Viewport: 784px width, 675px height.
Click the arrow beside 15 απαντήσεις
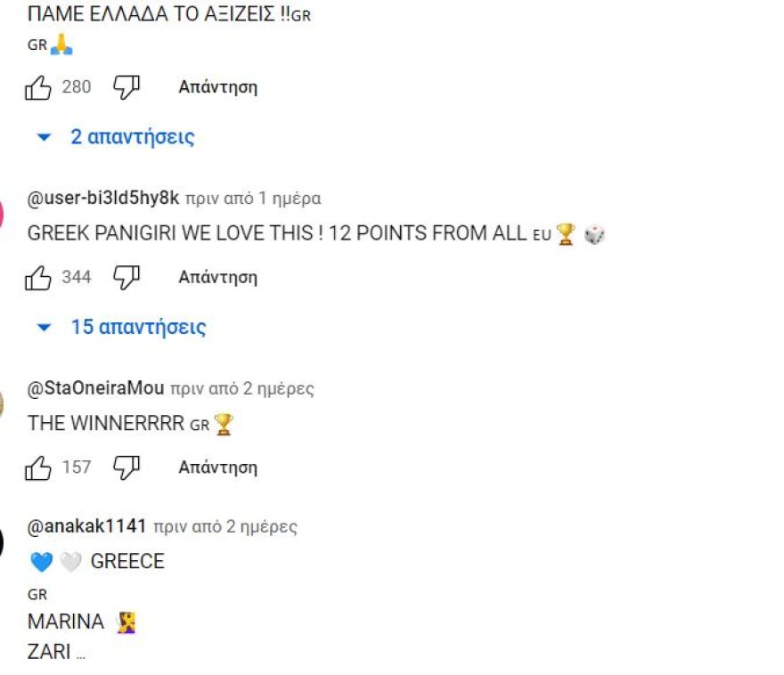pos(44,328)
